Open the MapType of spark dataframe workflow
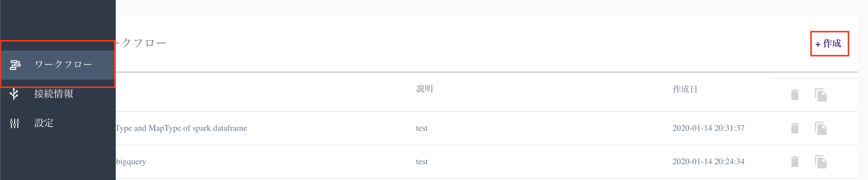 [181, 128]
